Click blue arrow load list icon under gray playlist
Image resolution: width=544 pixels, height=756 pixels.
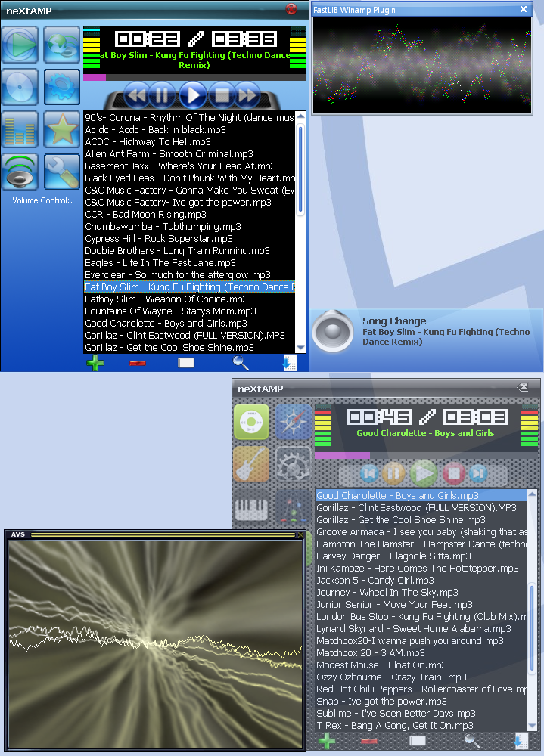point(521,740)
